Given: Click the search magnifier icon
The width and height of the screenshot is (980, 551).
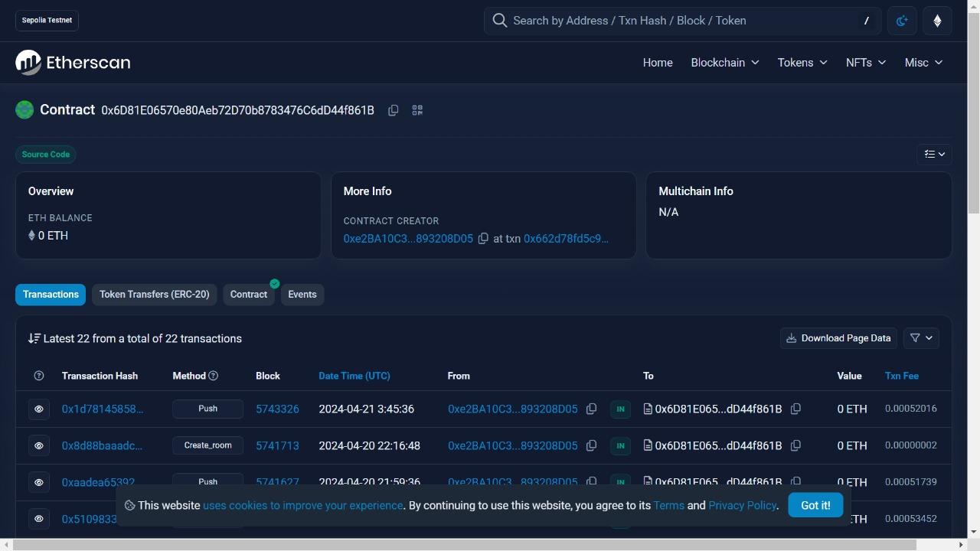Looking at the screenshot, I should tap(500, 21).
